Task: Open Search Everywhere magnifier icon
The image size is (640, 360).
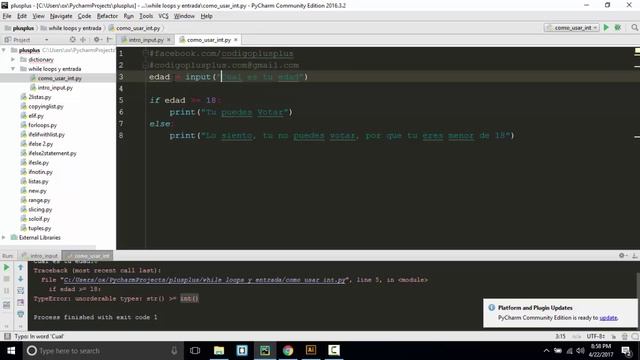Action: pyautogui.click(x=634, y=27)
